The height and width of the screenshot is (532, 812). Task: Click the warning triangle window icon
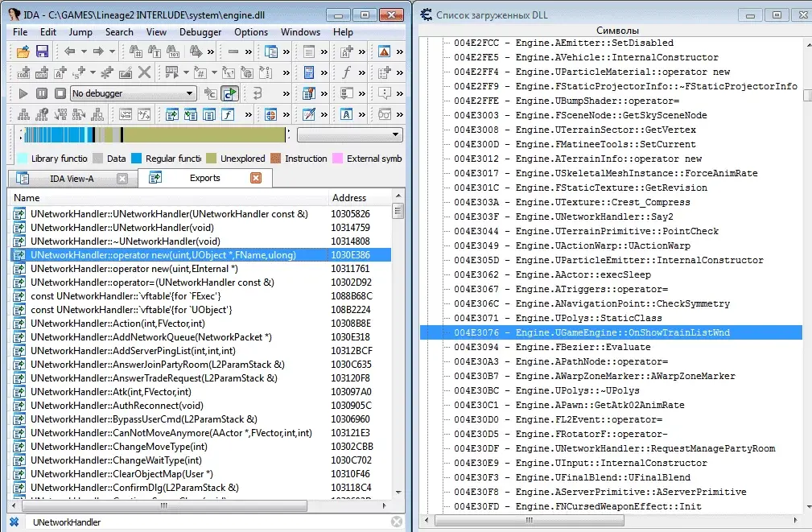click(384, 52)
